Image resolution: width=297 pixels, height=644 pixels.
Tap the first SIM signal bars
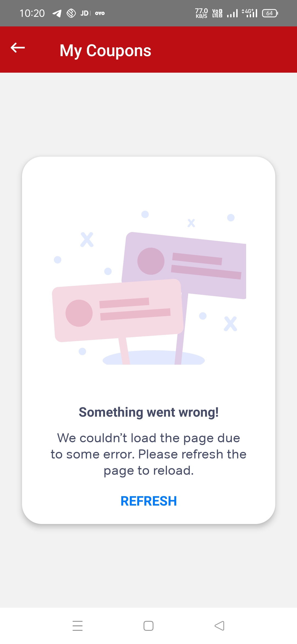(x=232, y=13)
